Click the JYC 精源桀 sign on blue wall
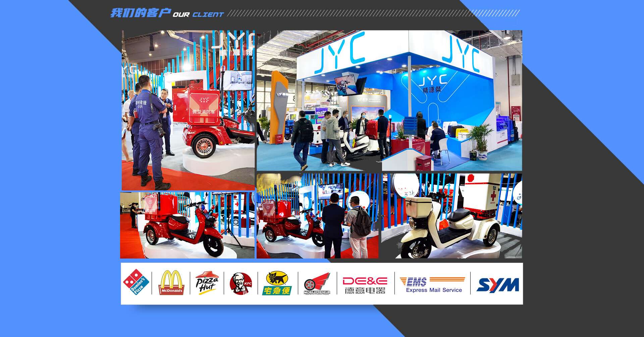644x337 pixels. (x=432, y=84)
